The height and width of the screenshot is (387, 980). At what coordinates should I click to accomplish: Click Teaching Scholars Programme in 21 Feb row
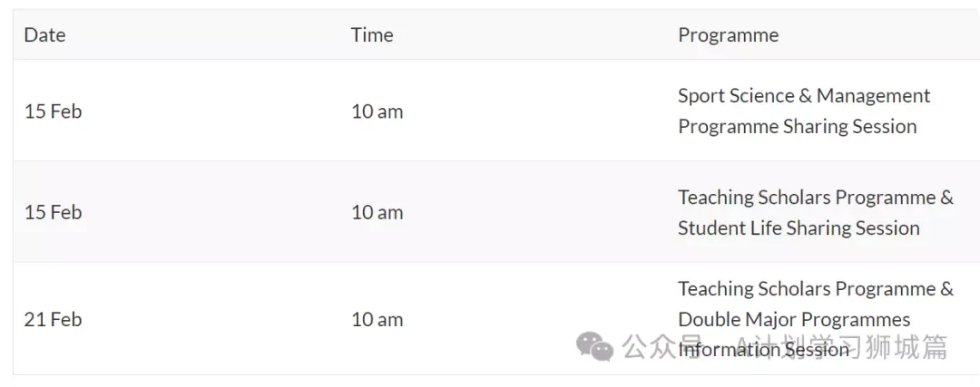(x=807, y=289)
